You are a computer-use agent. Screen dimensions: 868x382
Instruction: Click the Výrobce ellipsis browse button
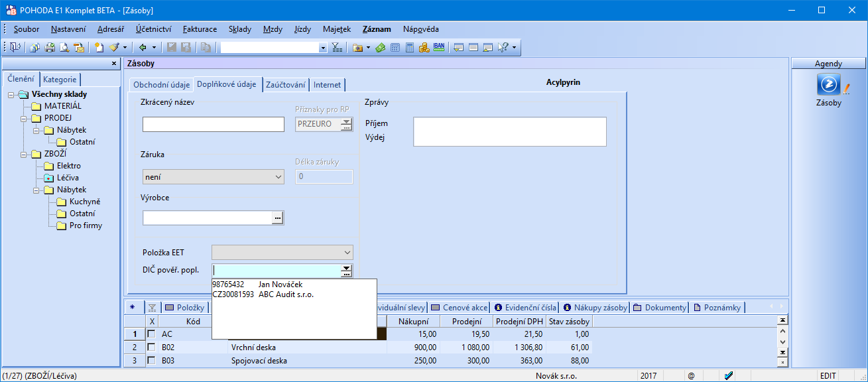pos(278,218)
